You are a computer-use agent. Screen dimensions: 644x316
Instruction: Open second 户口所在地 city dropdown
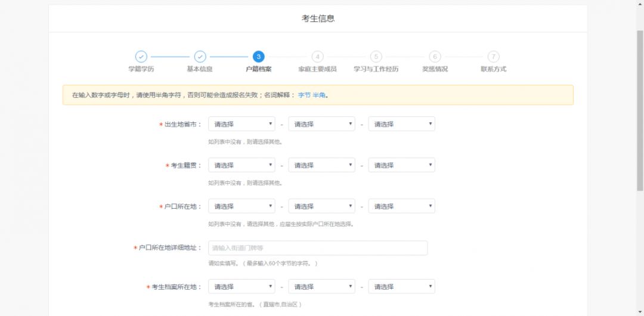(x=321, y=206)
